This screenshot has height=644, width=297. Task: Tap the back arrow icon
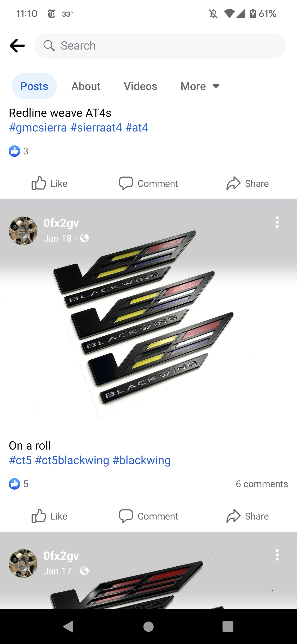[17, 45]
